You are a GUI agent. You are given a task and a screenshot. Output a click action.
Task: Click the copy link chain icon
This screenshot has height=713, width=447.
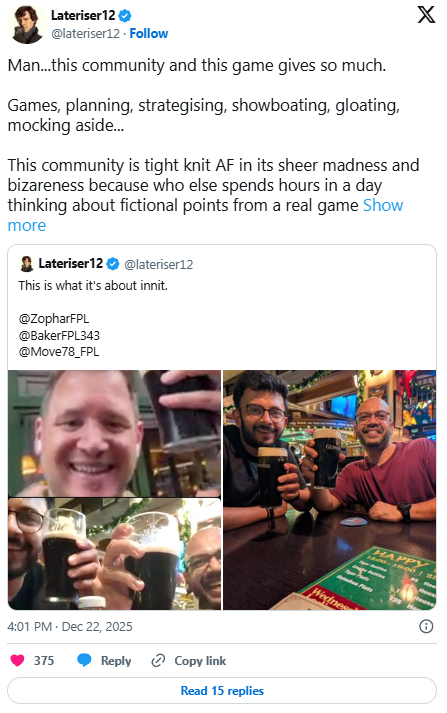pyautogui.click(x=158, y=660)
